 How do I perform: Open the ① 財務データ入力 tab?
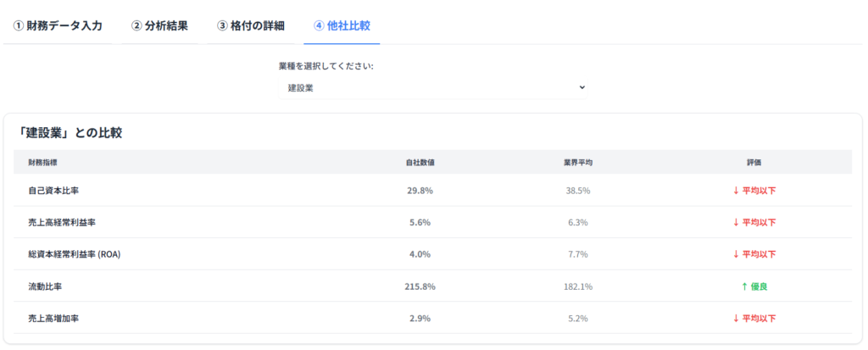pos(58,26)
